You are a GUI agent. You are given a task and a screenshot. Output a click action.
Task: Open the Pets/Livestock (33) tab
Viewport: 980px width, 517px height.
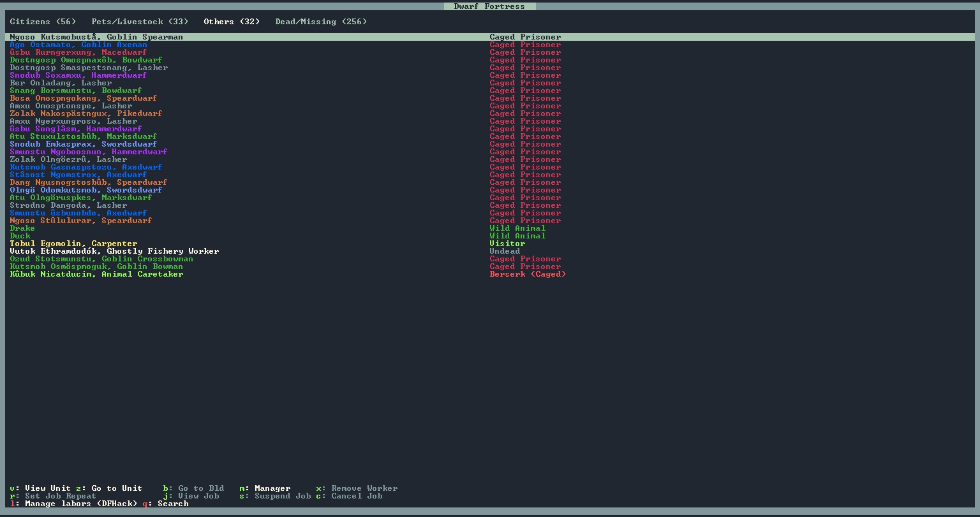pyautogui.click(x=140, y=22)
